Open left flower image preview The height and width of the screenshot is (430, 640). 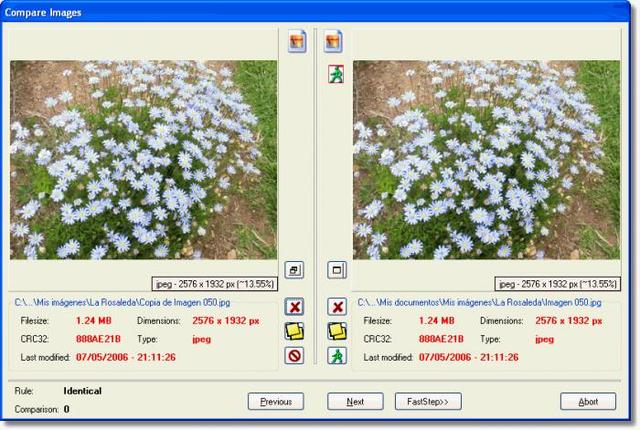[143, 160]
